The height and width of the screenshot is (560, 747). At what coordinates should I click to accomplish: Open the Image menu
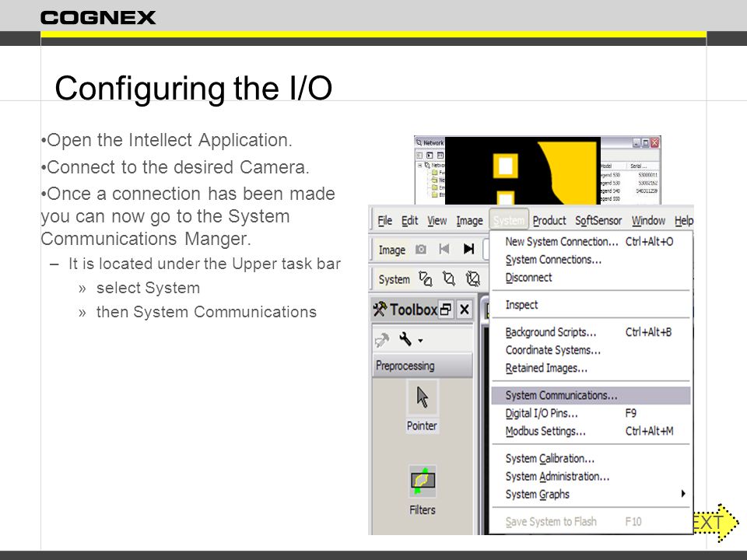[469, 221]
